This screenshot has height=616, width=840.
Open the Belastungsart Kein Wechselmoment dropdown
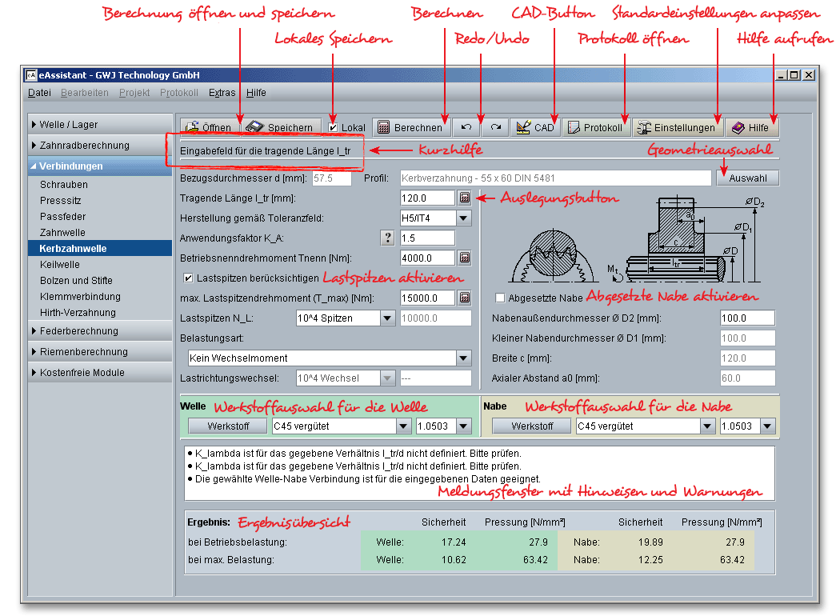(464, 358)
